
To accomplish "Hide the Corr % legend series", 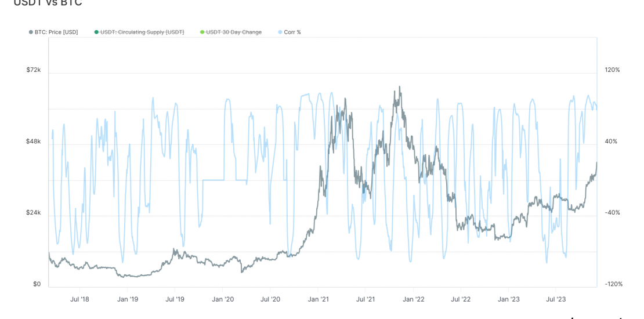I will tap(292, 32).
